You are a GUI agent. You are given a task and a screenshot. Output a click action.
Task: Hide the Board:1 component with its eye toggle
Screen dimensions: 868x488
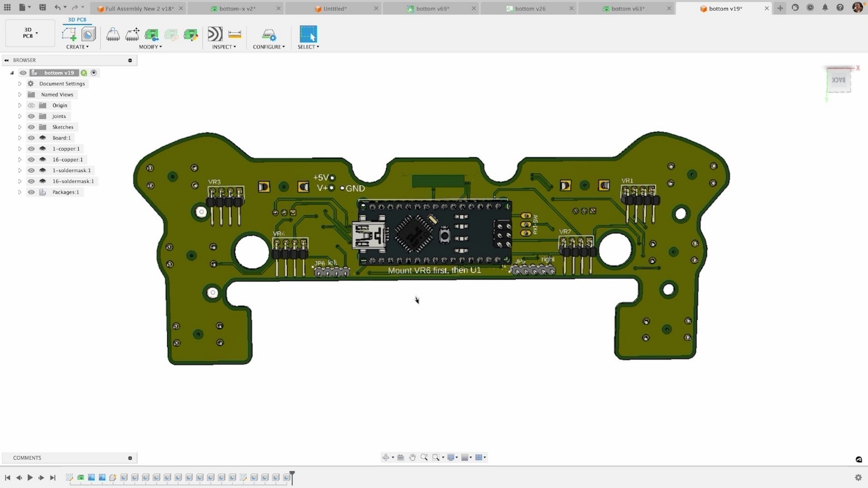pyautogui.click(x=31, y=137)
